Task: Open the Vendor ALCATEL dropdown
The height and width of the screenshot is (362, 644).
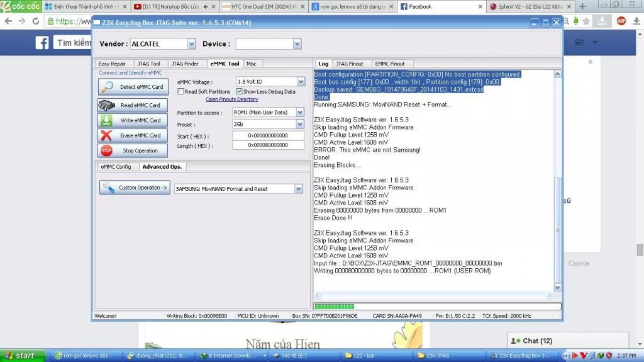Action: [191, 43]
